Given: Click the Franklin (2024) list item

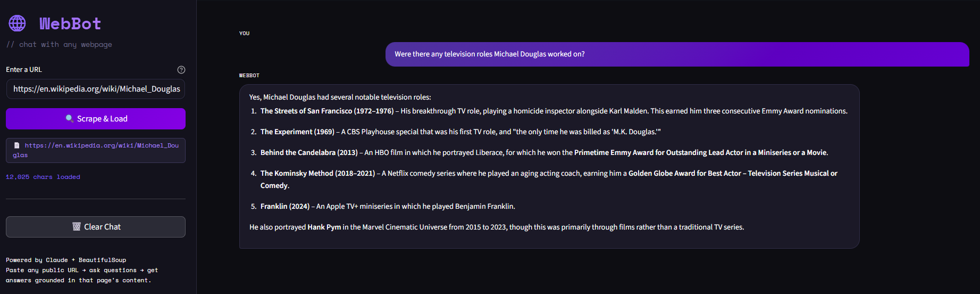Looking at the screenshot, I should (x=388, y=207).
